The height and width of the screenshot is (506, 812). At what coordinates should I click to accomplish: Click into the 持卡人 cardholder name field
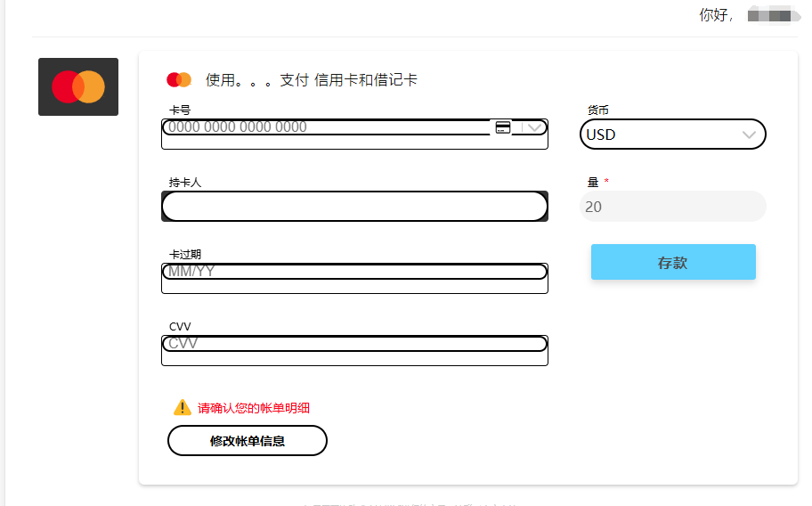click(x=354, y=206)
